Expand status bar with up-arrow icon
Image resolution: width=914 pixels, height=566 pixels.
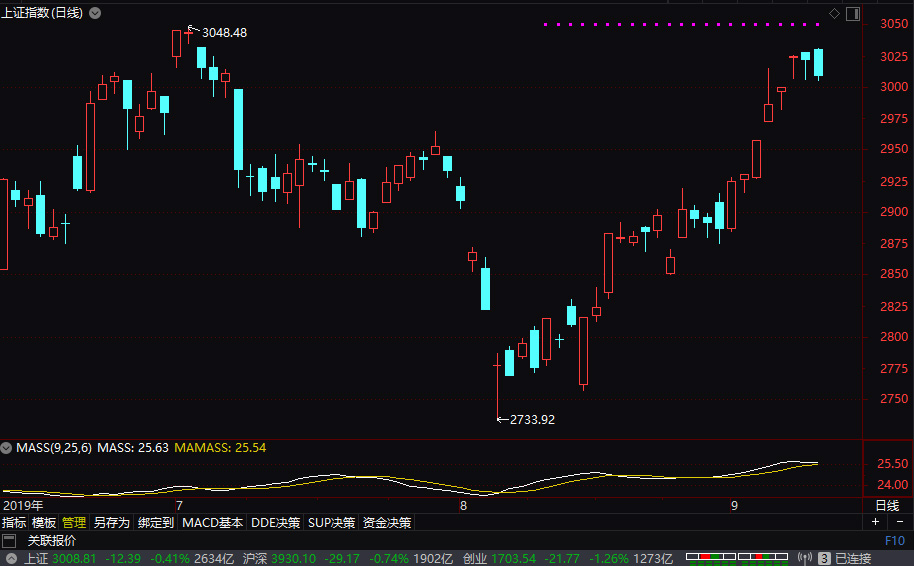click(x=11, y=558)
